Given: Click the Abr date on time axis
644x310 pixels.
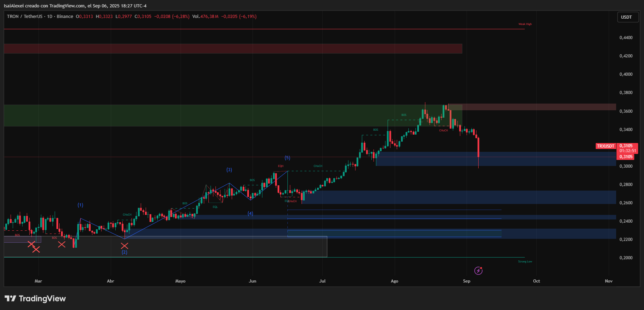Looking at the screenshot, I should pos(110,281).
